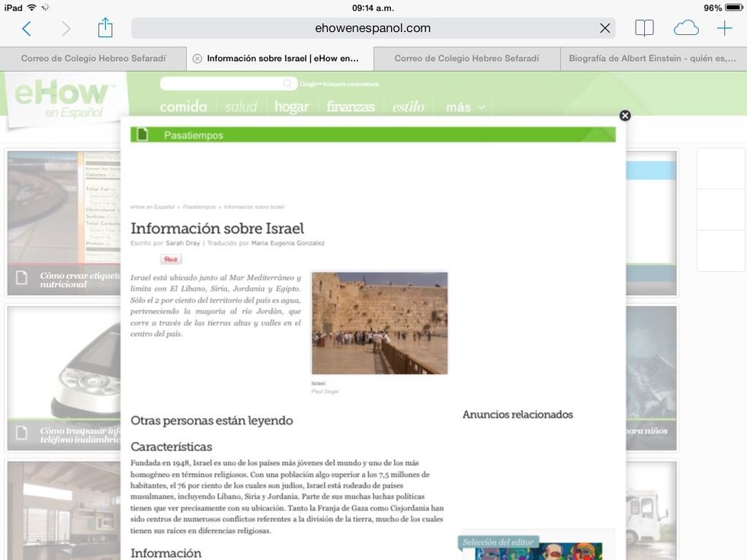Tap the Safari back arrow
Viewport: 747px width, 560px height.
tap(27, 28)
